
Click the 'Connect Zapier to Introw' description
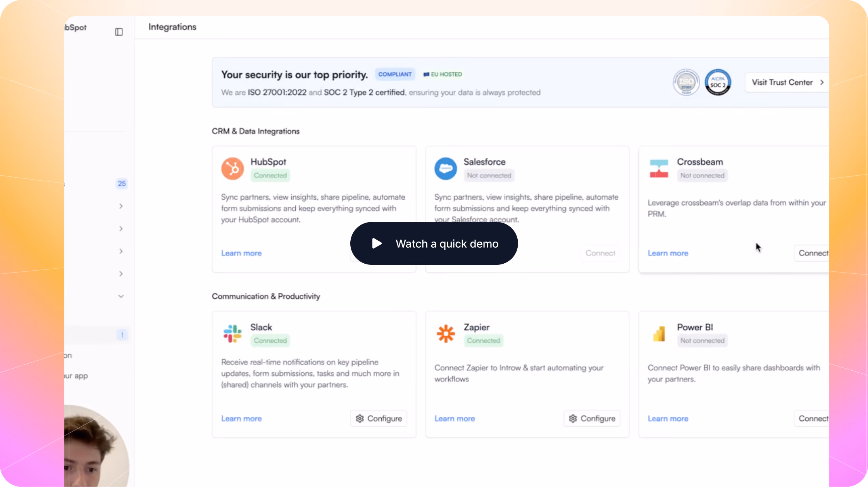coord(519,373)
